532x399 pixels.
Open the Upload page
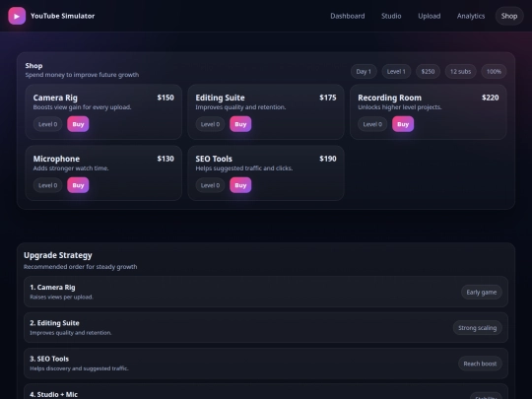pos(430,16)
